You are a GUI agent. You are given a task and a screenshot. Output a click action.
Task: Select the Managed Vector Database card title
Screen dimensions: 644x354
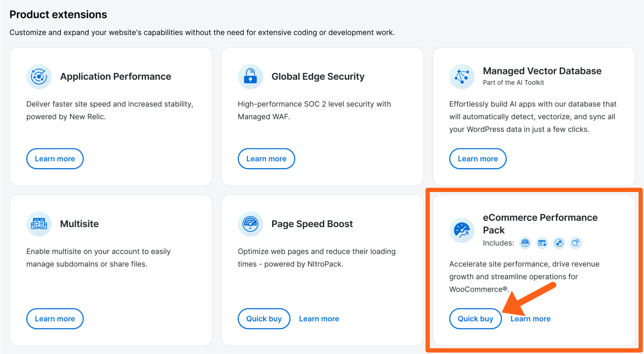[542, 71]
